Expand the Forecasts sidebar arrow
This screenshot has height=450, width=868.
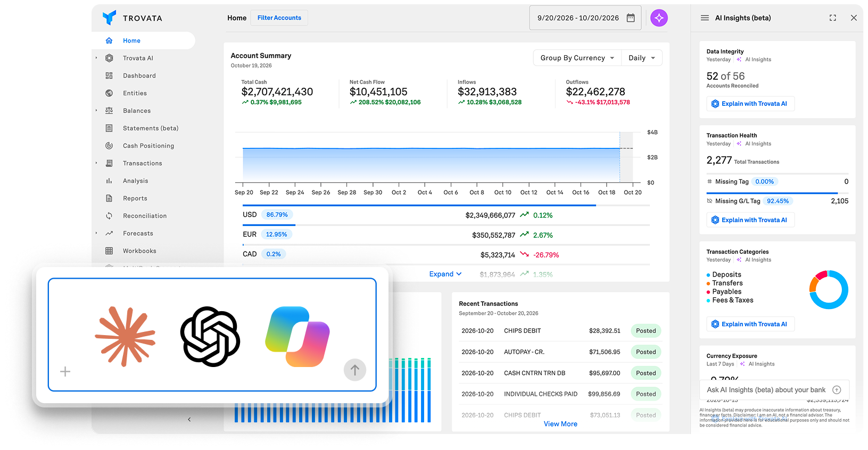pyautogui.click(x=96, y=234)
